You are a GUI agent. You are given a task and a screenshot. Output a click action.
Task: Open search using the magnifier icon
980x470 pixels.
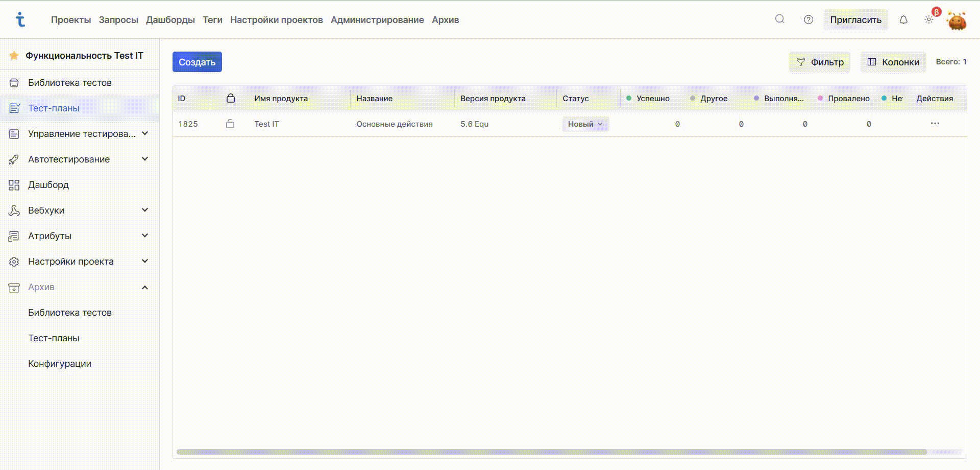point(779,19)
